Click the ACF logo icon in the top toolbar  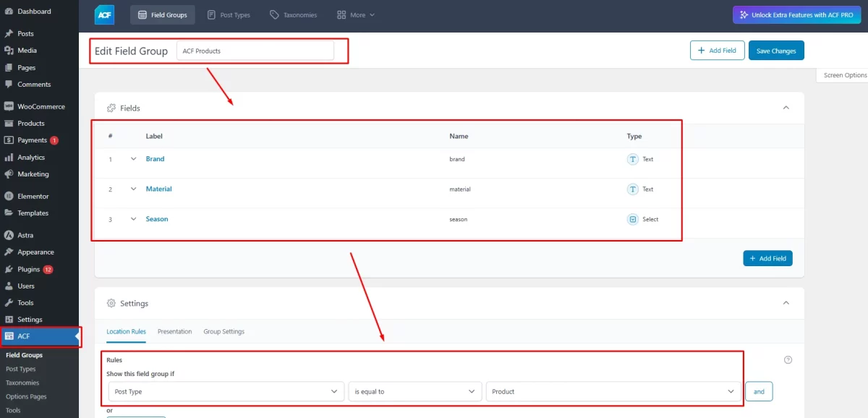tap(103, 14)
